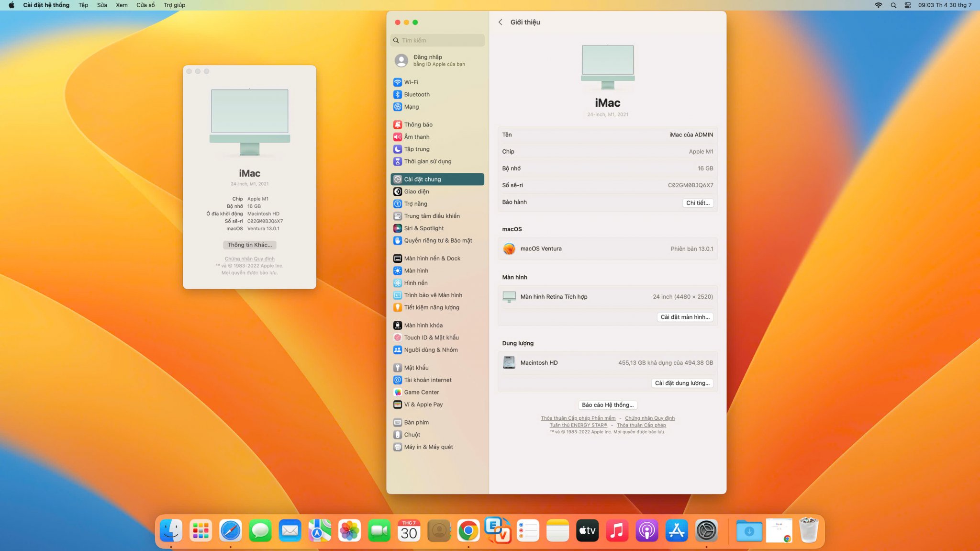This screenshot has width=980, height=551.
Task: Click the Tìm kiếm search field
Action: click(x=437, y=40)
